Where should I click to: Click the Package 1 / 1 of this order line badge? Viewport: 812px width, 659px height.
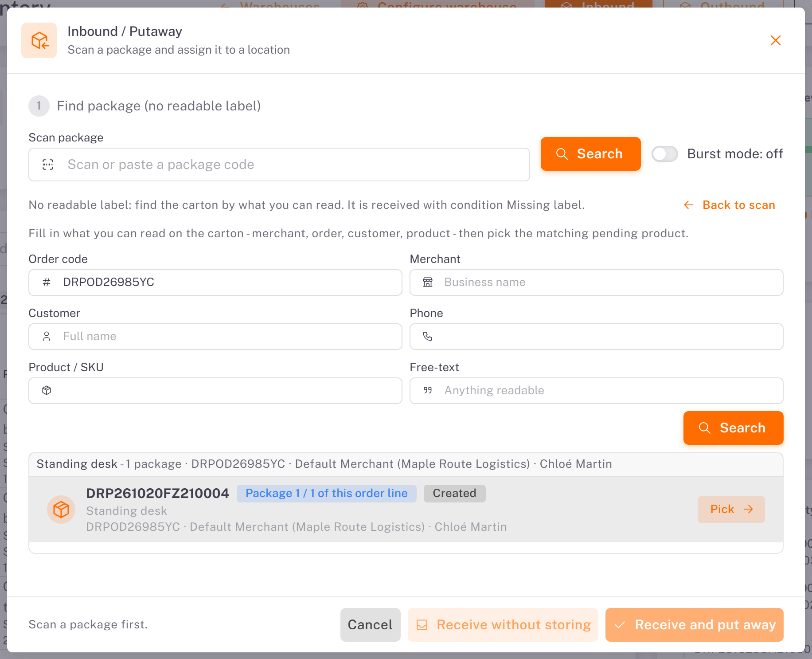coord(326,493)
